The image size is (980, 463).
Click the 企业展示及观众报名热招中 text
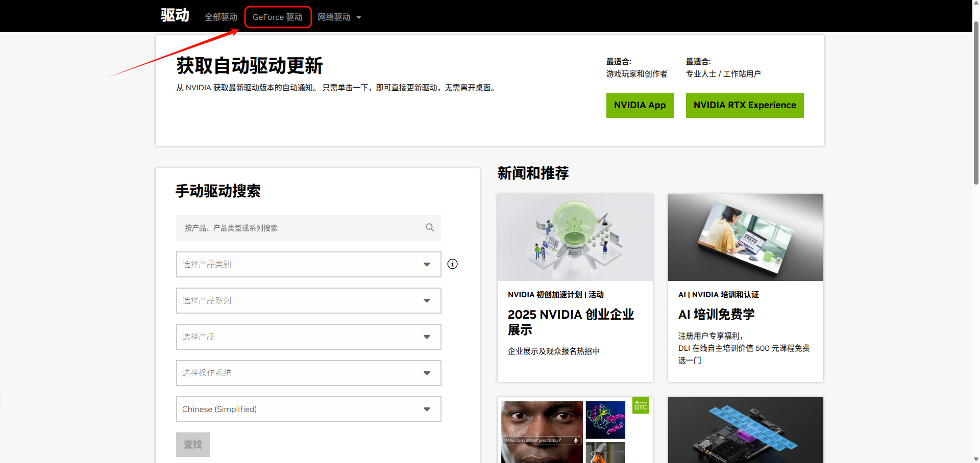tap(554, 351)
